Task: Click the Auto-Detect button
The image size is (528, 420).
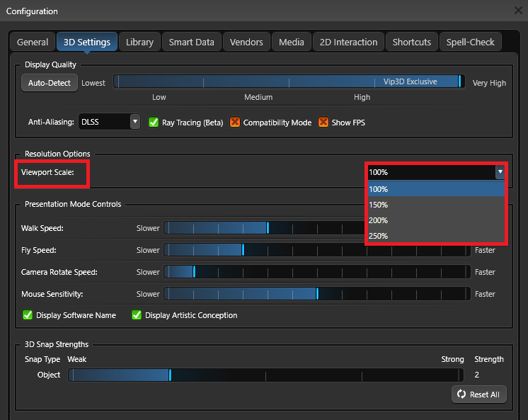Action: click(x=50, y=83)
